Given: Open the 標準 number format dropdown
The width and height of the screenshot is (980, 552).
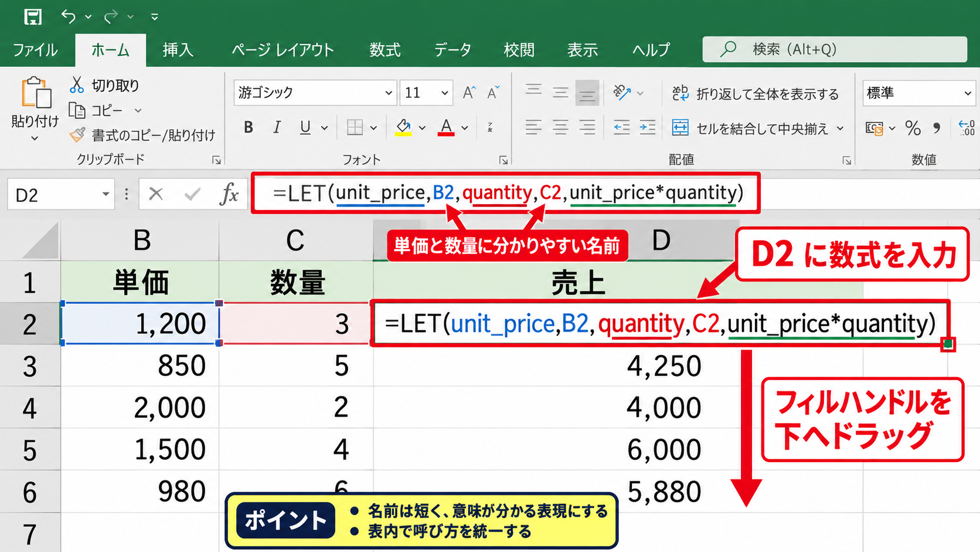Looking at the screenshot, I should 919,93.
